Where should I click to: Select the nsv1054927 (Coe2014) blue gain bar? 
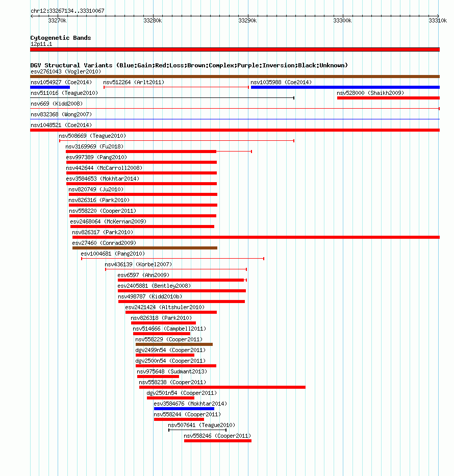pyautogui.click(x=50, y=87)
